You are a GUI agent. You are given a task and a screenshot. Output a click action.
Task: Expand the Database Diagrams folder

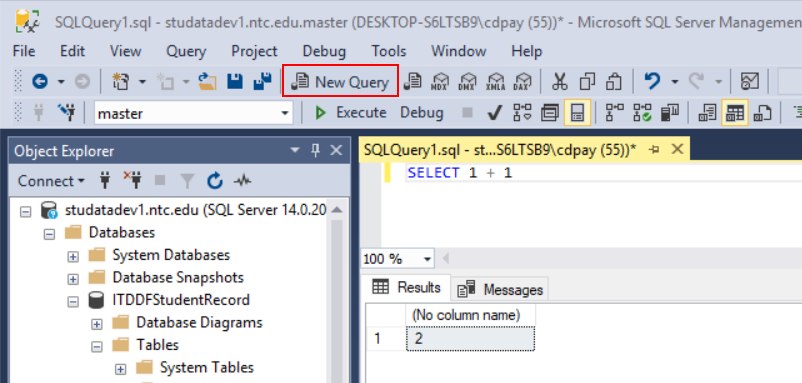[x=97, y=323]
